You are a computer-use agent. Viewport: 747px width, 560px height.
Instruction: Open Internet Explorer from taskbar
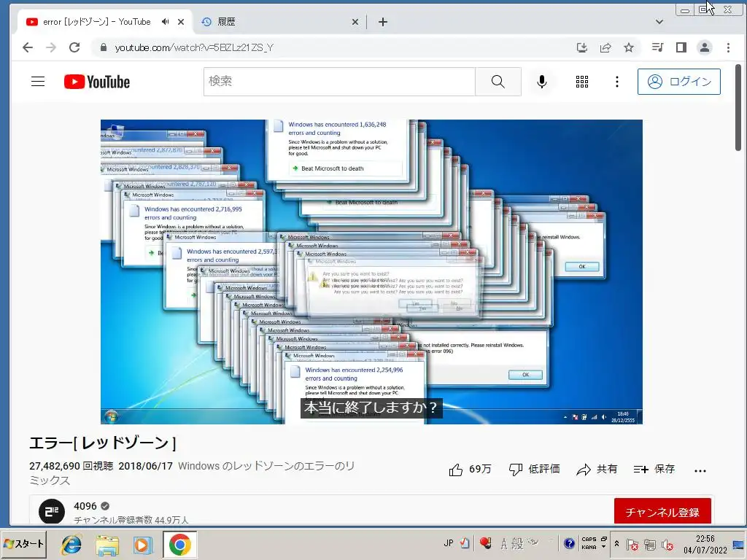pos(71,545)
